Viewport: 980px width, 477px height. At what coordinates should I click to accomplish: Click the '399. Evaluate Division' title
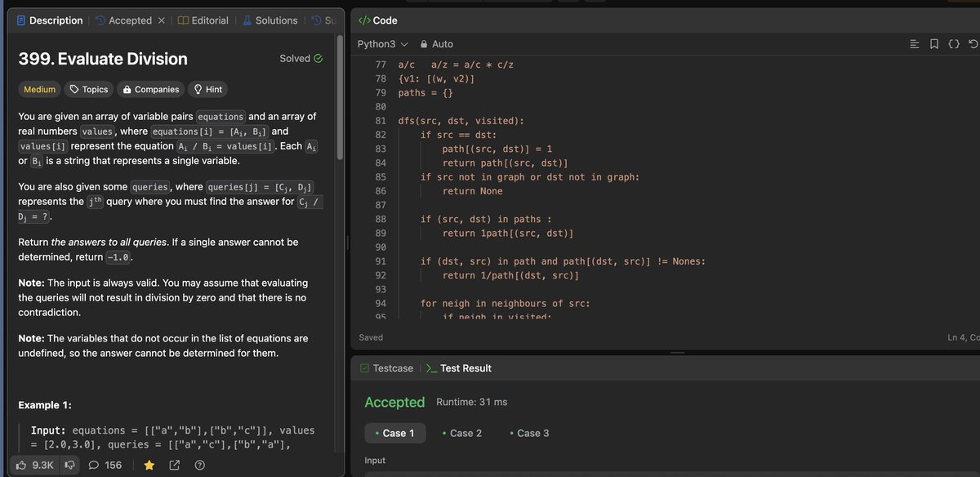[x=103, y=59]
